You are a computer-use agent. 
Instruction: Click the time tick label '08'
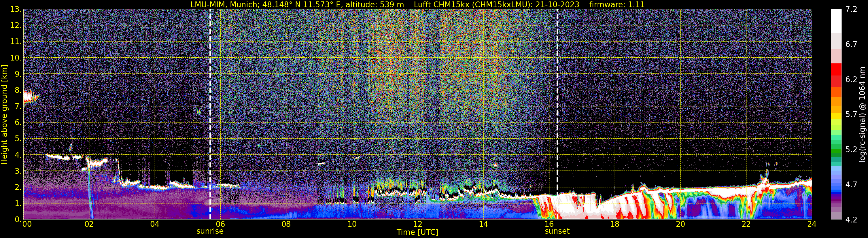click(x=286, y=224)
